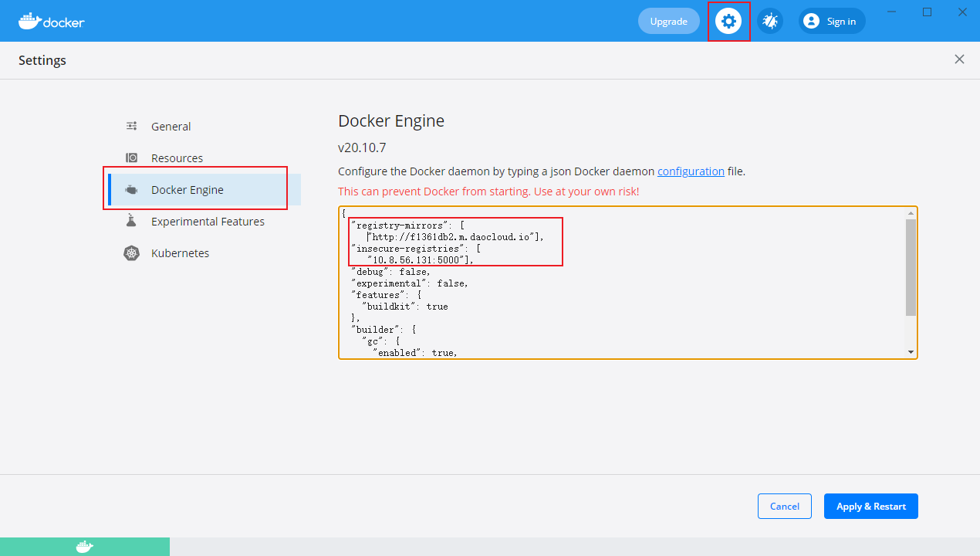Click the Resources disk icon
Viewport: 980px width, 556px height.
coord(132,158)
